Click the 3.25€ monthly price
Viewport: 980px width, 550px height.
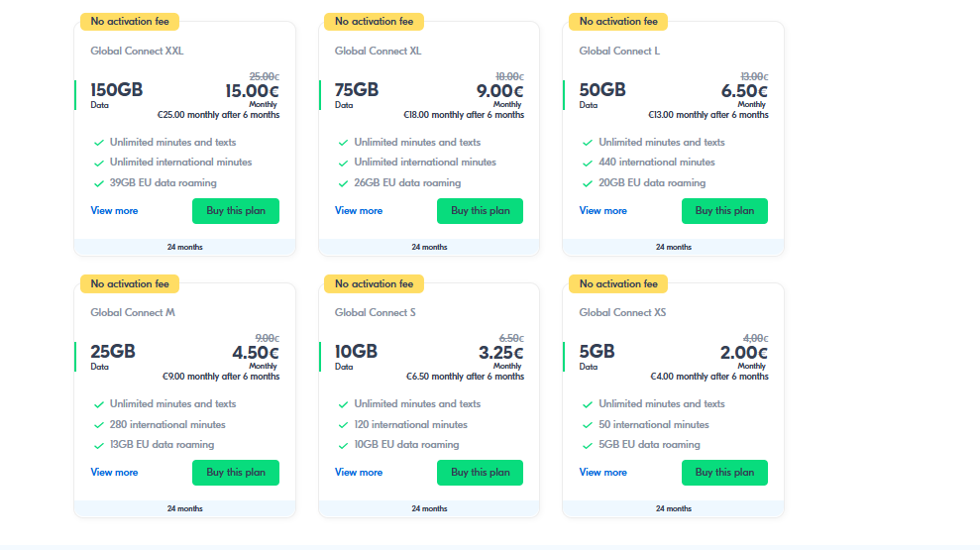pyautogui.click(x=501, y=353)
